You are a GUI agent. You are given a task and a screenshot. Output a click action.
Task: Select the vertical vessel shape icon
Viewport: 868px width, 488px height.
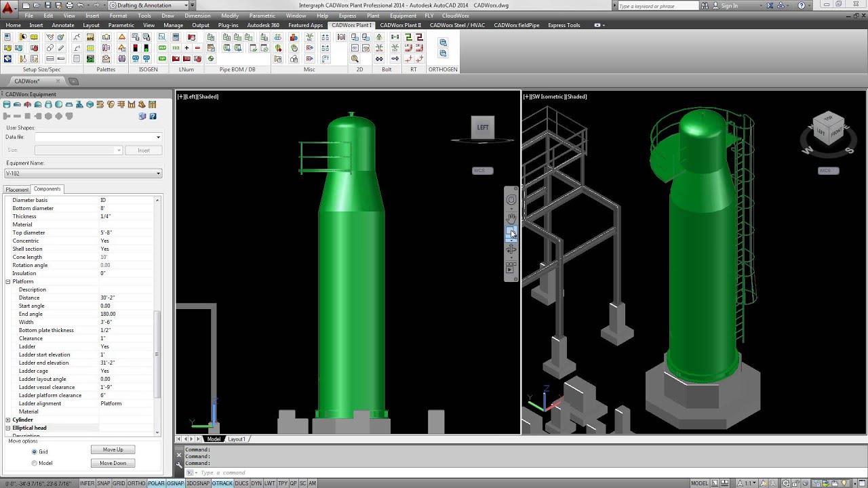[7, 105]
